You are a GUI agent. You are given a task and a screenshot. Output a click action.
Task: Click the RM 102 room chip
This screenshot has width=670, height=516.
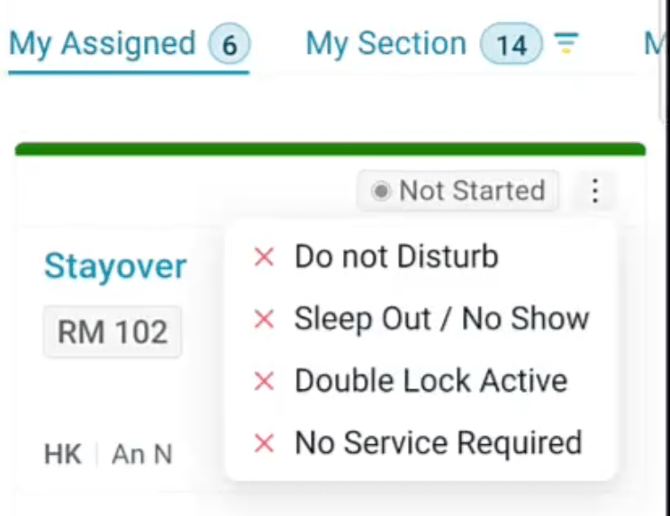point(112,332)
